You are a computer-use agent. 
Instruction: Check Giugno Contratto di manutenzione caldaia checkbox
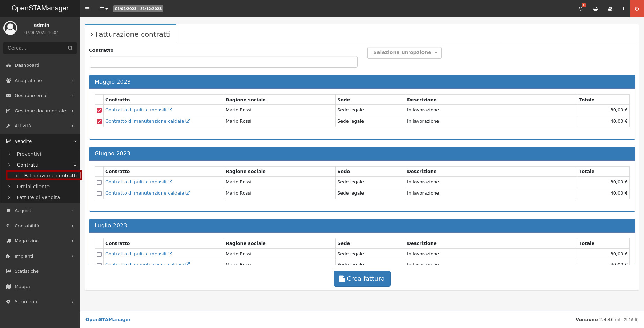tap(99, 194)
